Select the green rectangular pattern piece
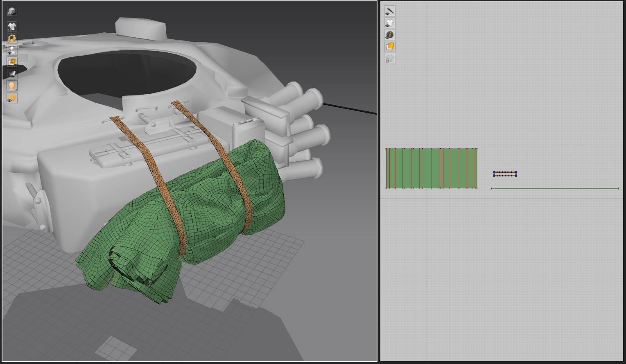The height and width of the screenshot is (364, 626). 431,168
